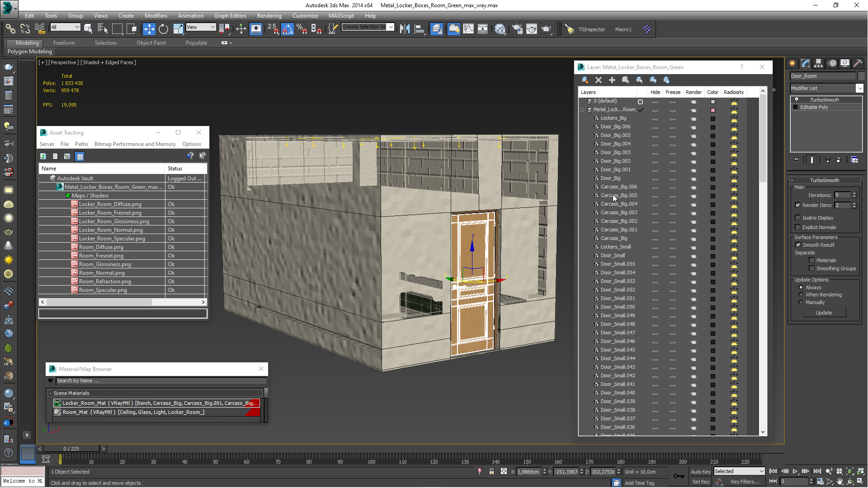868x488 pixels.
Task: Click color swatch of 0 (default) layer
Action: tap(713, 102)
